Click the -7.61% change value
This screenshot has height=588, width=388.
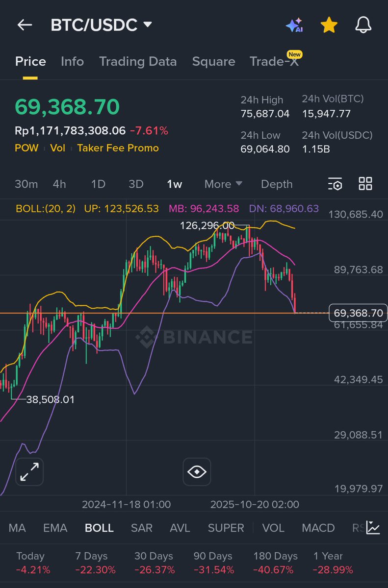(149, 131)
